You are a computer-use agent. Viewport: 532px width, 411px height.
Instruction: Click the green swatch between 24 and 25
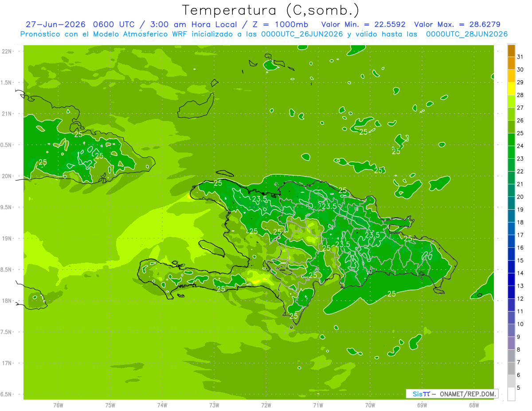tap(511, 140)
